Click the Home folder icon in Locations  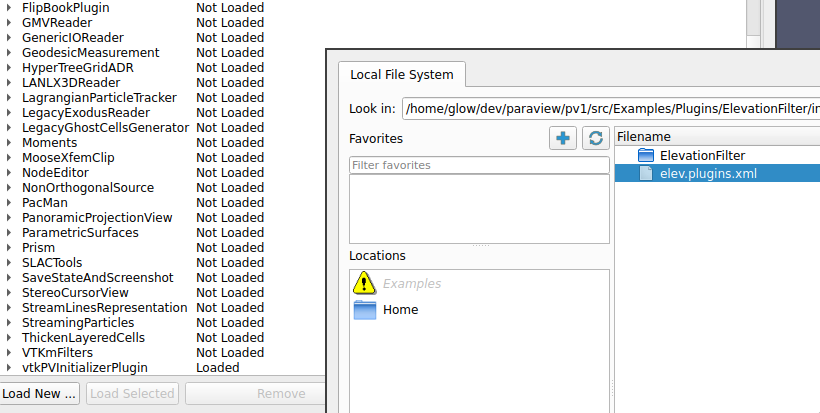click(x=365, y=309)
